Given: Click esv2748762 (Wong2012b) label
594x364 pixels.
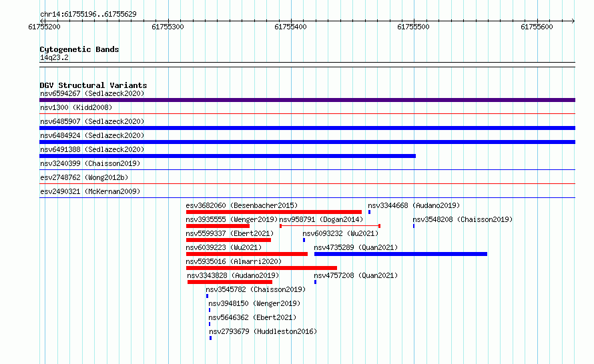Looking at the screenshot, I should click(x=84, y=177).
